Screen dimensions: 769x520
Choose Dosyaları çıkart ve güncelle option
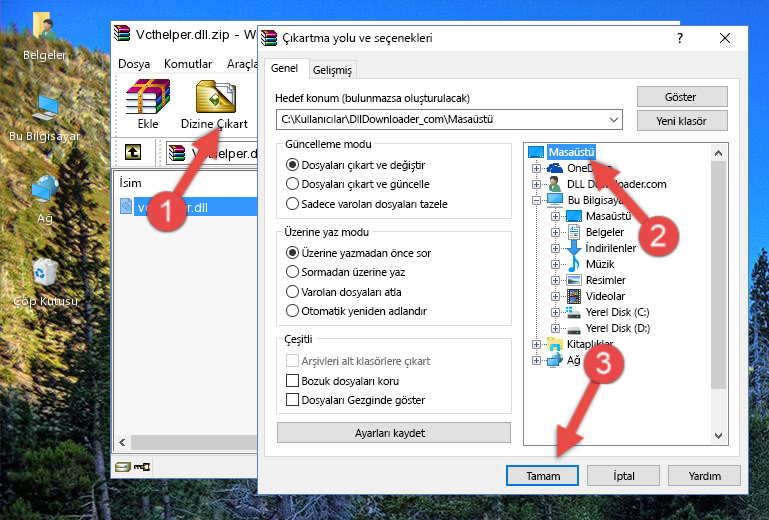click(x=358, y=184)
